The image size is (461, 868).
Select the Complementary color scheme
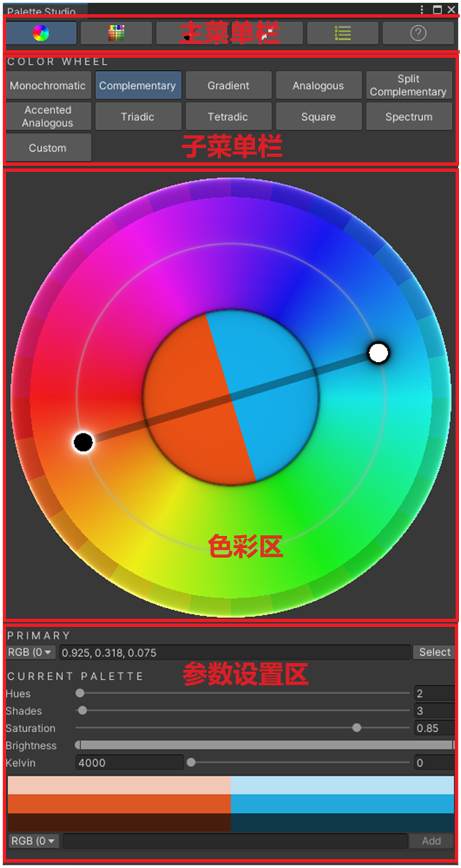pos(138,86)
